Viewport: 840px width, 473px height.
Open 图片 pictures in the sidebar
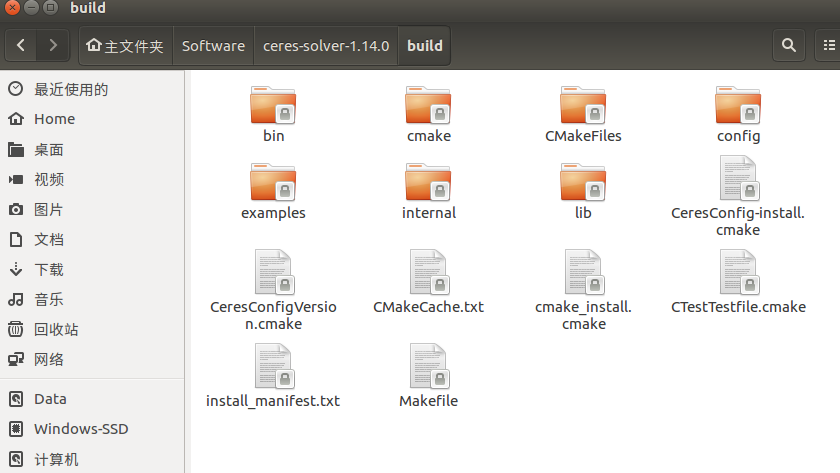pyautogui.click(x=92, y=209)
